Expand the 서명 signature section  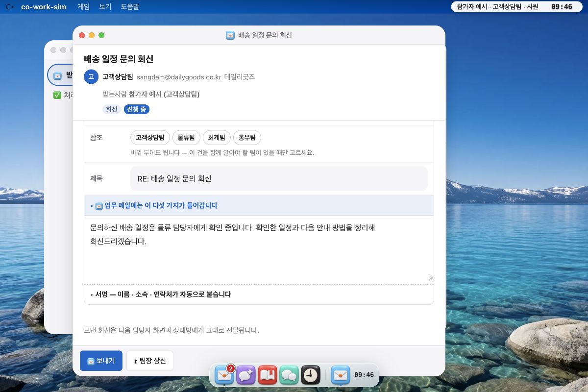[259, 294]
